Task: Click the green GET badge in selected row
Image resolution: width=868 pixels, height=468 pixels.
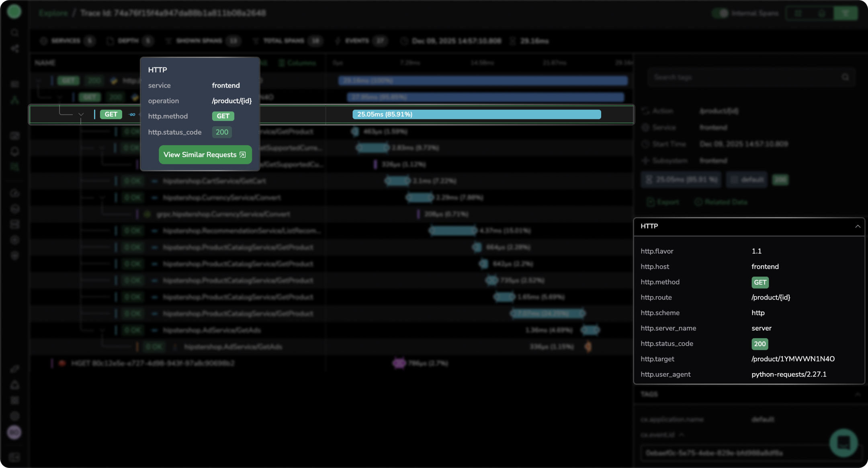Action: 111,115
